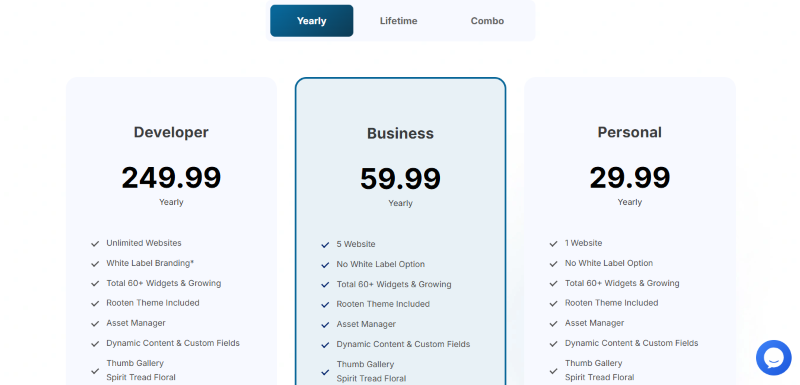Click Business's Rooten Theme checkmark
This screenshot has height=385, width=800.
point(325,304)
